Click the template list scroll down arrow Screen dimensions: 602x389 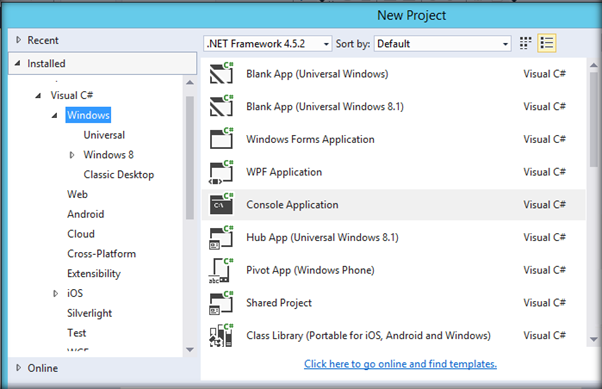(594, 339)
